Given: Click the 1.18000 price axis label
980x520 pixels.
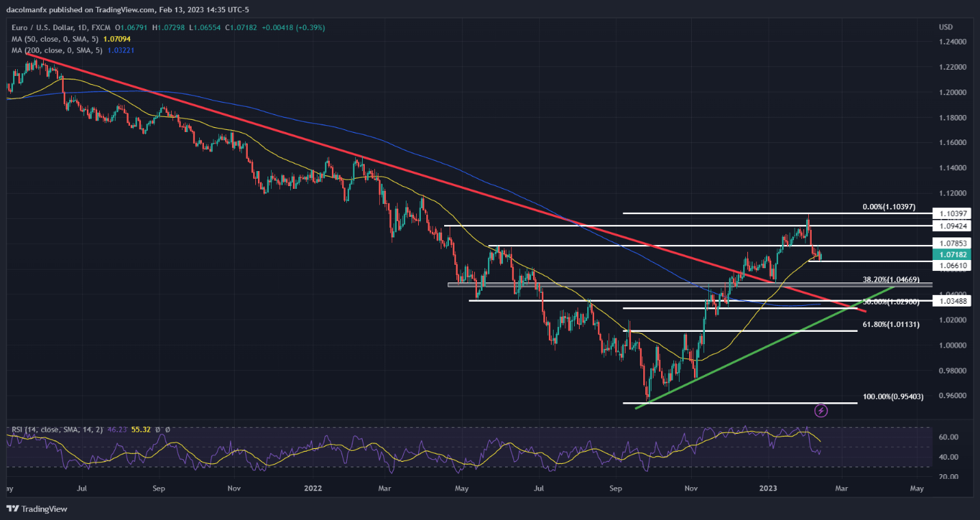Looking at the screenshot, I should pyautogui.click(x=951, y=118).
